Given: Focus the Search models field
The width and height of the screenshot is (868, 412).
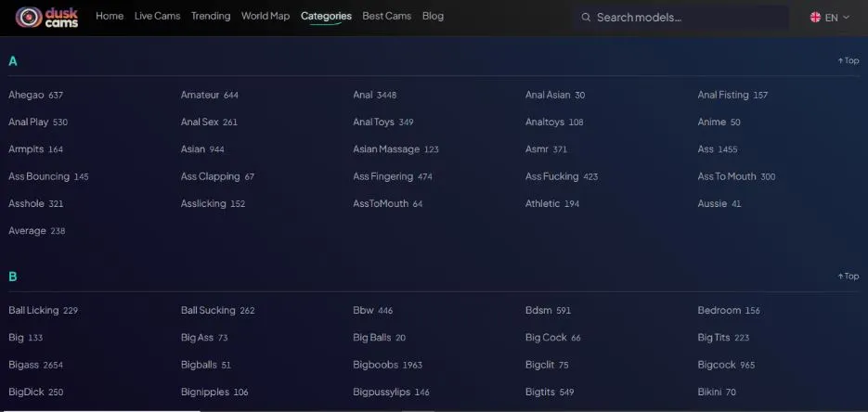Looking at the screenshot, I should (x=681, y=17).
